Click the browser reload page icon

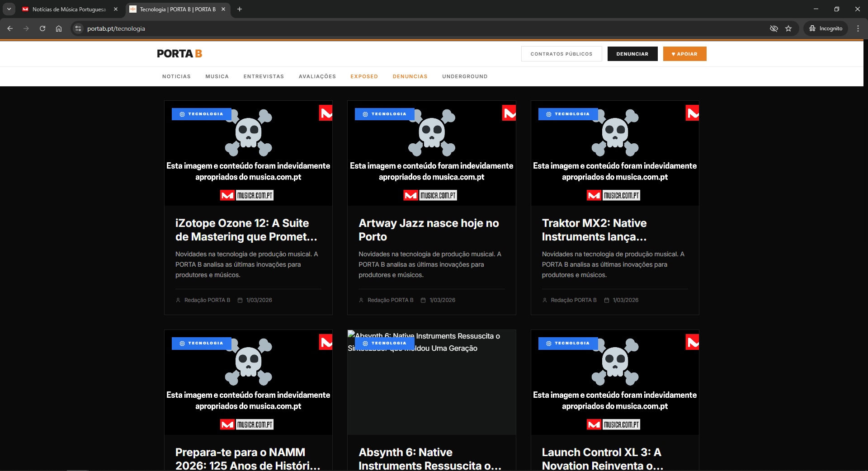[x=42, y=28]
